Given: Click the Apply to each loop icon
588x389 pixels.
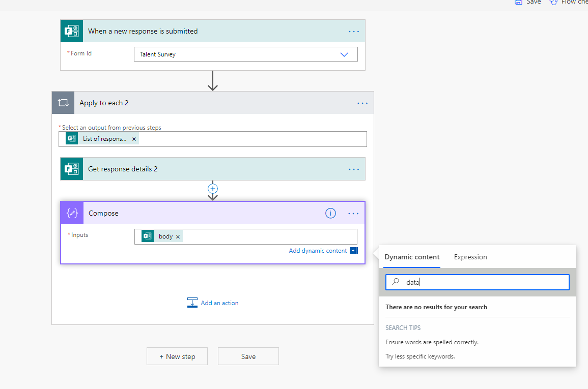Looking at the screenshot, I should (x=63, y=103).
